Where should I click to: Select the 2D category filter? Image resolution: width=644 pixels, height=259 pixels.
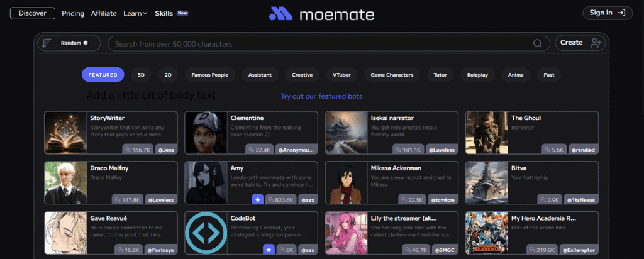tap(168, 75)
